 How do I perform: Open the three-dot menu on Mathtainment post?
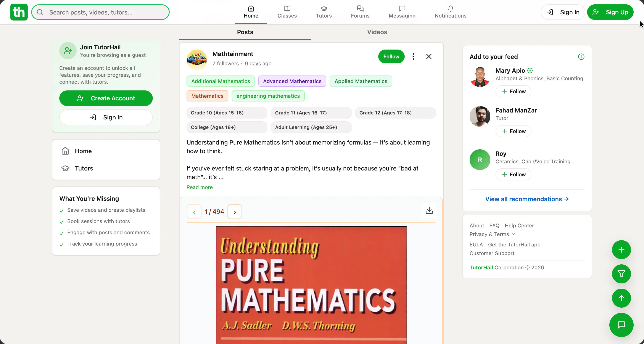(x=413, y=56)
